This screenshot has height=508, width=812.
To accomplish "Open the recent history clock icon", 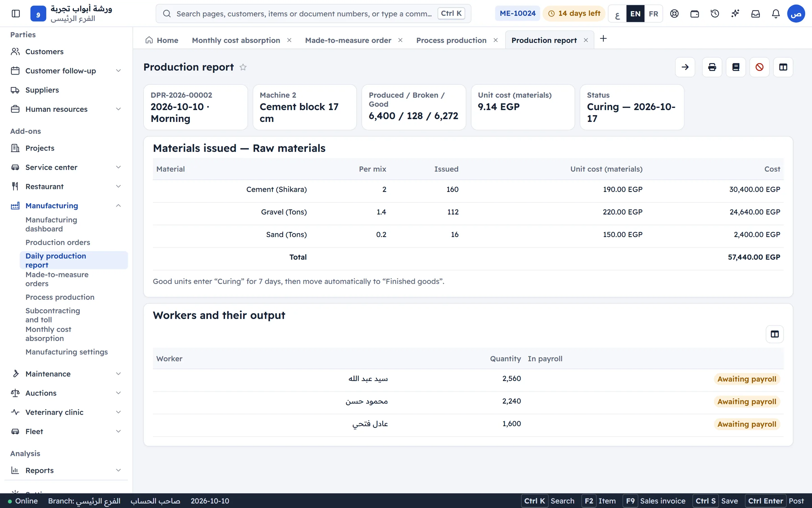I will point(715,14).
